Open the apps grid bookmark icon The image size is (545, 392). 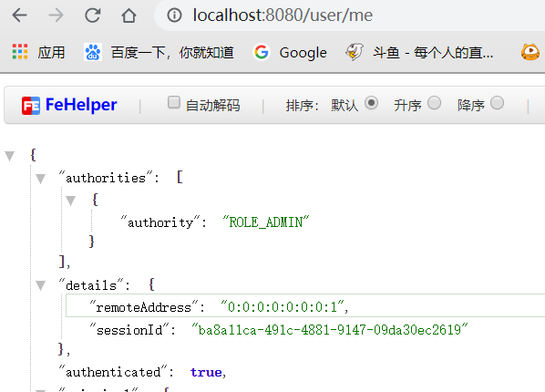[20, 52]
